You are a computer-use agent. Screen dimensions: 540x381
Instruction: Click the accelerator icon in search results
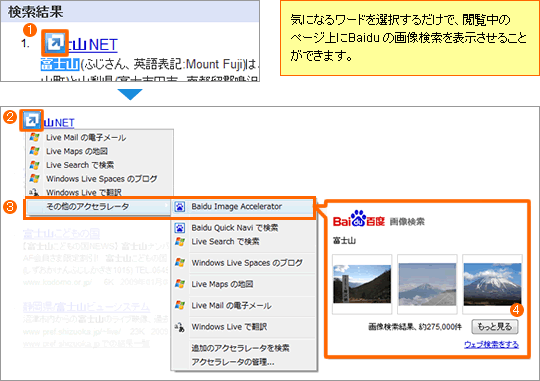point(55,43)
